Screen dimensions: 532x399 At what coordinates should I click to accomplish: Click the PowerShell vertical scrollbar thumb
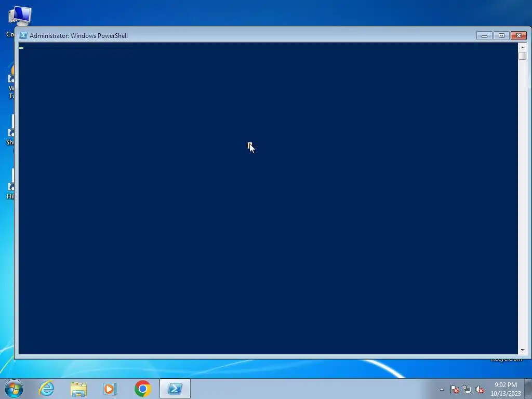pos(523,56)
